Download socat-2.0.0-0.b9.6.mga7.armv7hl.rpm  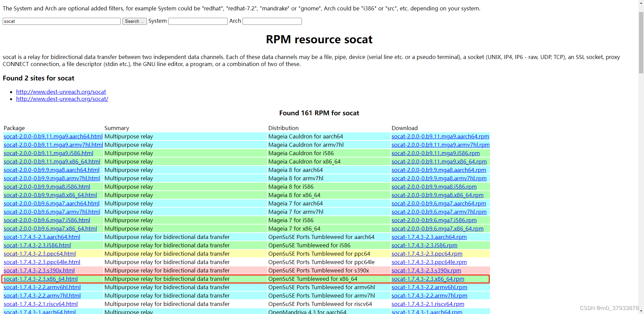[x=439, y=212]
